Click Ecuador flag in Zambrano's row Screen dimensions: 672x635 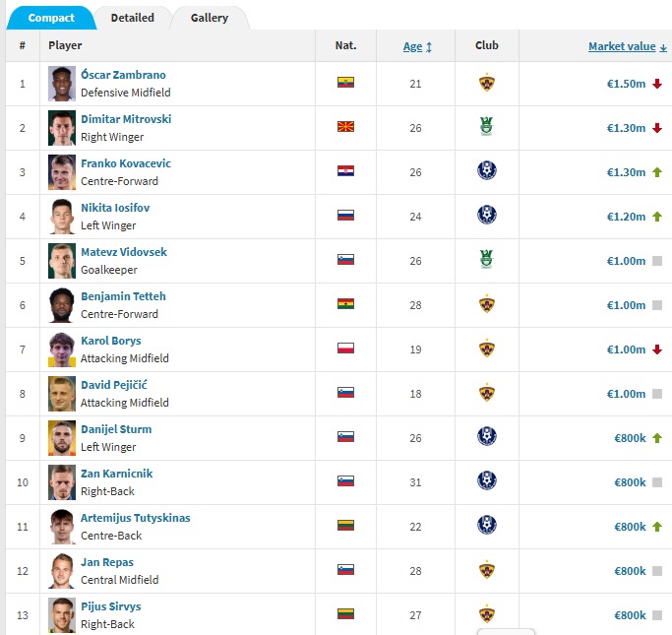point(345,83)
